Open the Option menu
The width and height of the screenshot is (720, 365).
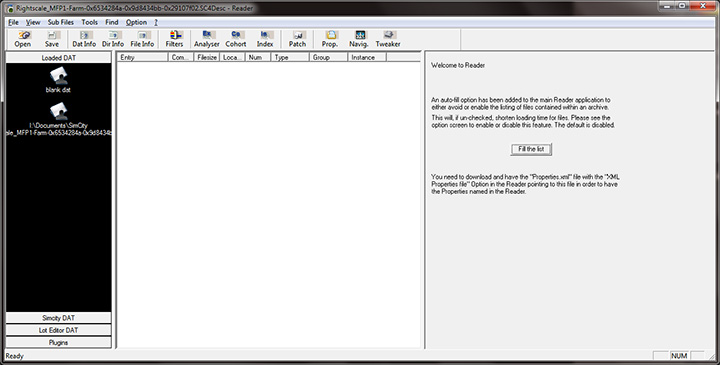tap(136, 22)
